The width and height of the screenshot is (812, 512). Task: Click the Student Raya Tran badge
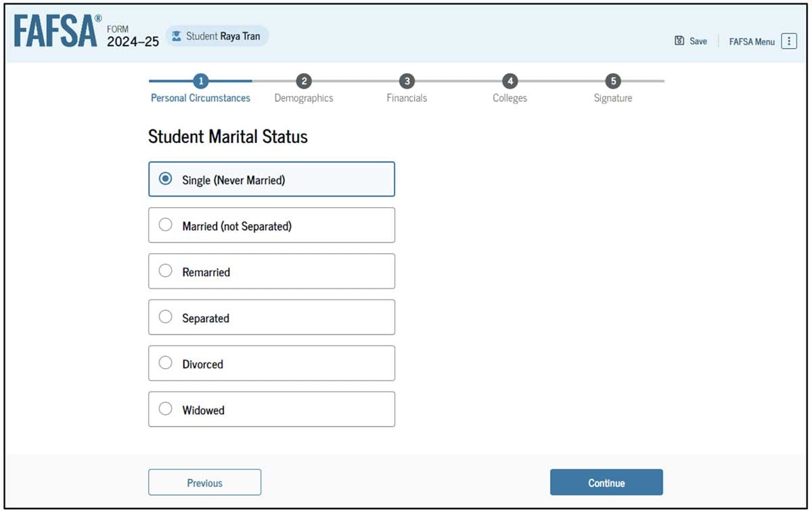pos(217,37)
